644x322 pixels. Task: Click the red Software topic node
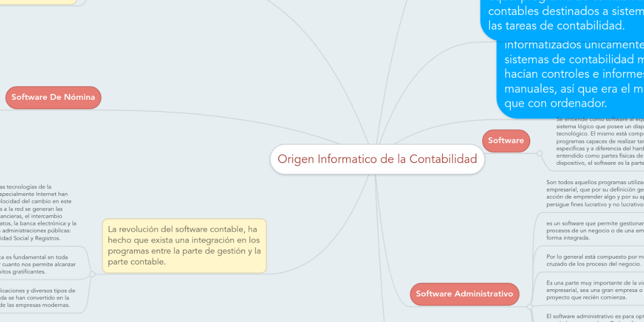point(506,140)
